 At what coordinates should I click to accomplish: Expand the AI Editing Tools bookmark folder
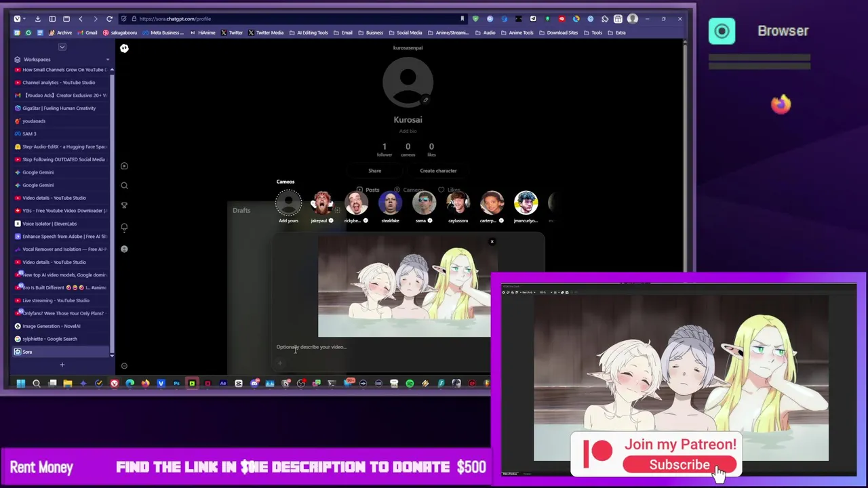coord(309,33)
